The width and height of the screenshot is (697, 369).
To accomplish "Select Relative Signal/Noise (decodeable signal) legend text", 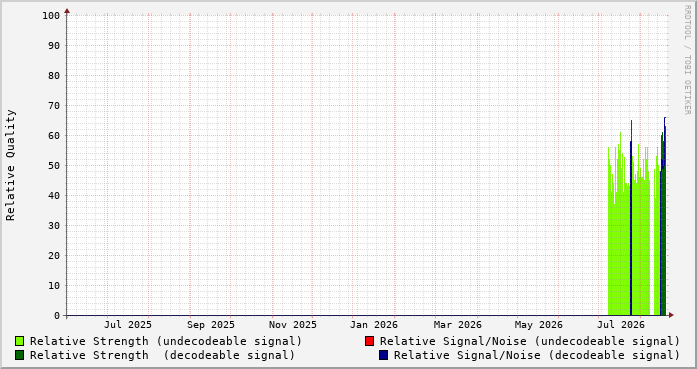I will click(x=537, y=355).
